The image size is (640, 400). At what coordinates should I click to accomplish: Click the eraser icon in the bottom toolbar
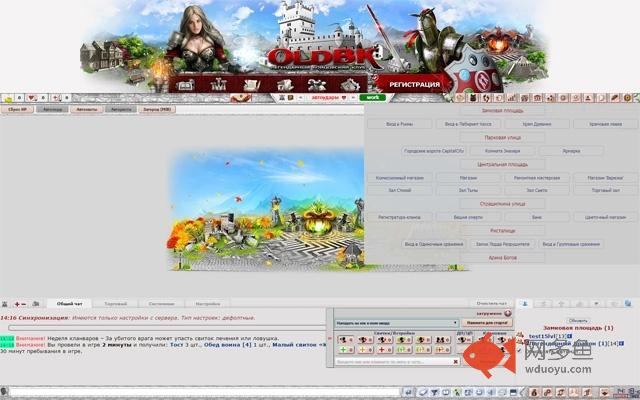(423, 392)
